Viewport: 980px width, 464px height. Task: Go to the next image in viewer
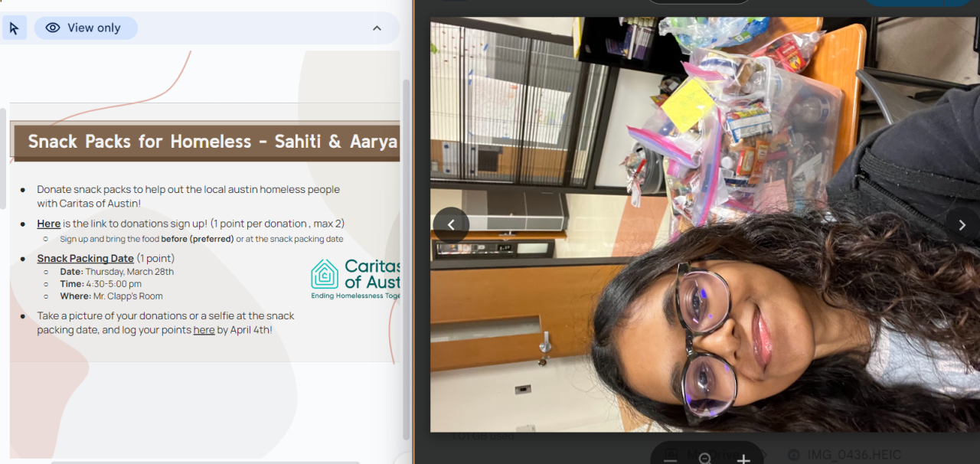tap(962, 225)
